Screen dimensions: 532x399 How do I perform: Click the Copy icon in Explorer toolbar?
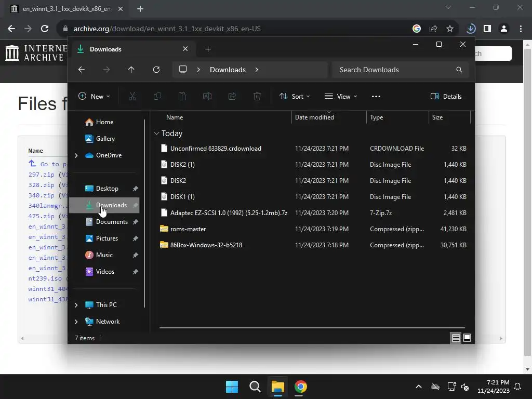pyautogui.click(x=157, y=96)
